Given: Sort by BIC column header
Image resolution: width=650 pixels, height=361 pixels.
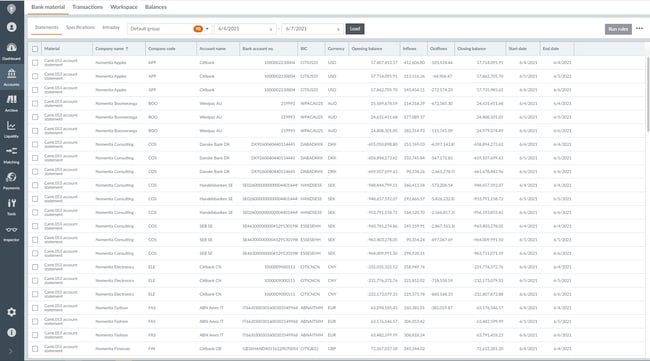Looking at the screenshot, I should (304, 49).
